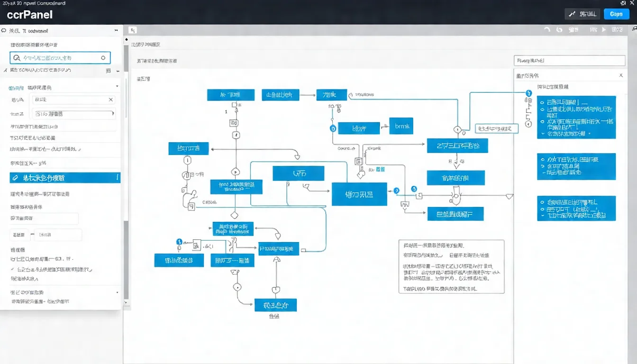The image size is (637, 364).
Task: Toggle the blue numbered badge on the left branch connector
Action: click(179, 241)
